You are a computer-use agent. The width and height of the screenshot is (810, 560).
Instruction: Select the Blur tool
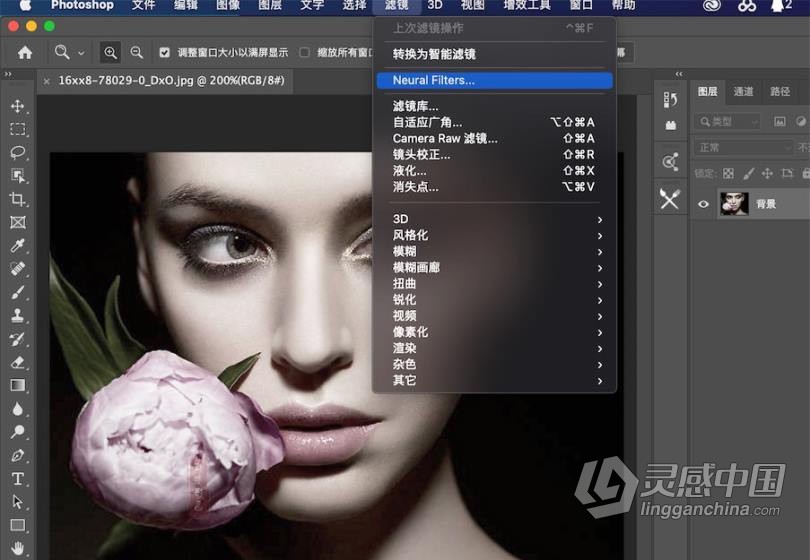click(18, 409)
